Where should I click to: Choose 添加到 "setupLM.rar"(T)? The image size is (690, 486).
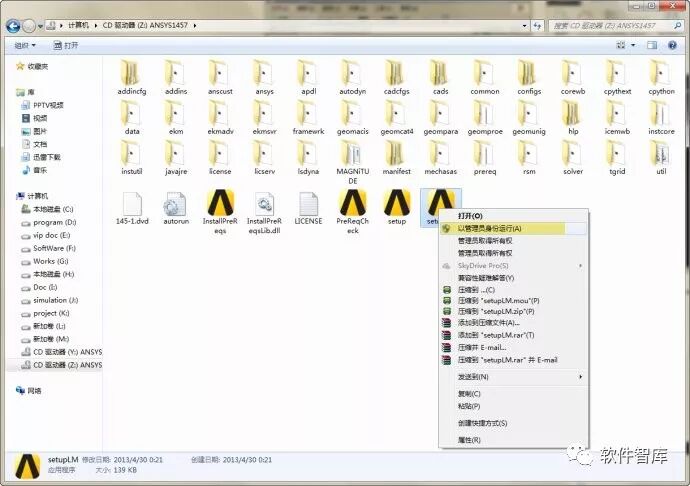click(x=513, y=335)
